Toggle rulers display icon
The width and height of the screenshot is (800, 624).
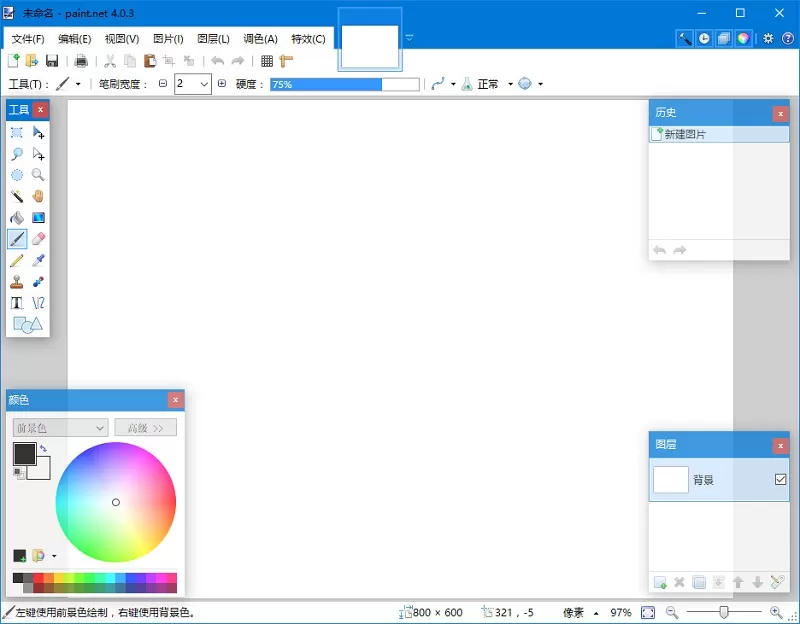pyautogui.click(x=286, y=61)
